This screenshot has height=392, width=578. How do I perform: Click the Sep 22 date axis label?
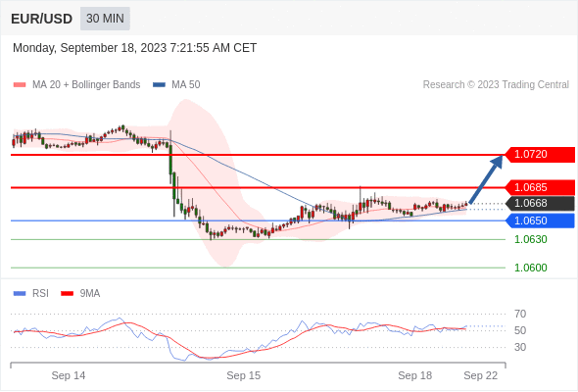point(480,375)
